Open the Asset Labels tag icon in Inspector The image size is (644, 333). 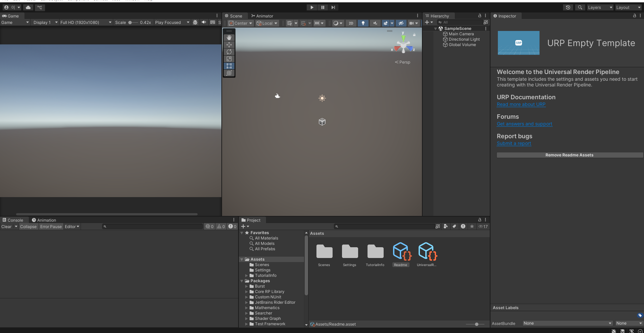640,316
